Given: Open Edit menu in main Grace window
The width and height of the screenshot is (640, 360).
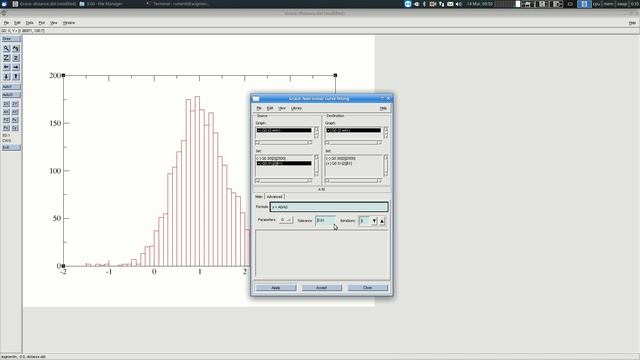Looking at the screenshot, I should click(17, 23).
